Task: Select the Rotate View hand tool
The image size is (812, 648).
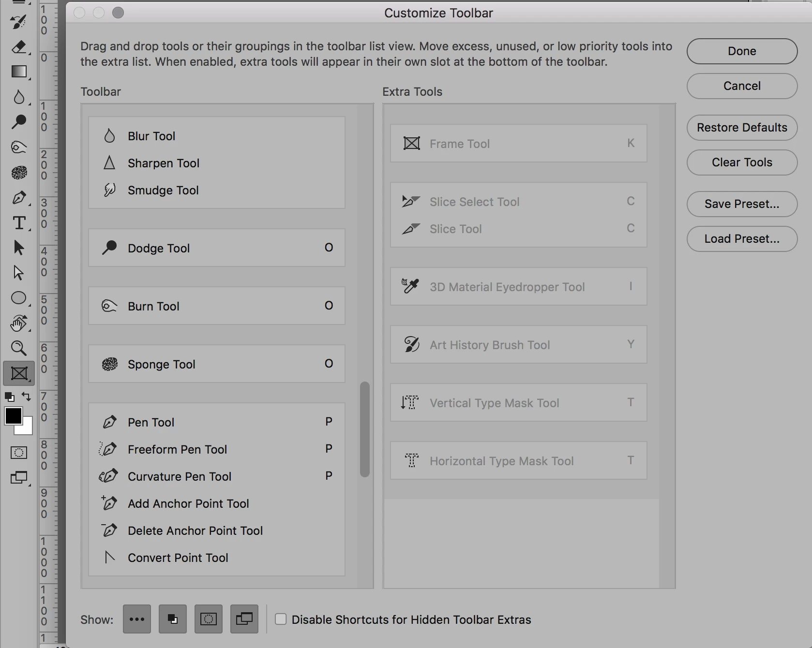Action: pyautogui.click(x=18, y=324)
